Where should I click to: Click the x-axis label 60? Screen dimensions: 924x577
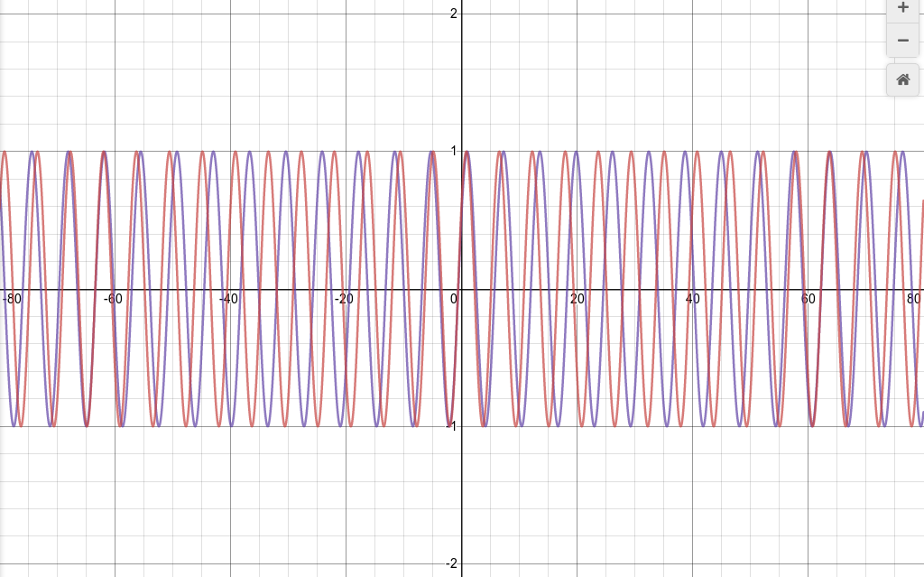tap(808, 300)
